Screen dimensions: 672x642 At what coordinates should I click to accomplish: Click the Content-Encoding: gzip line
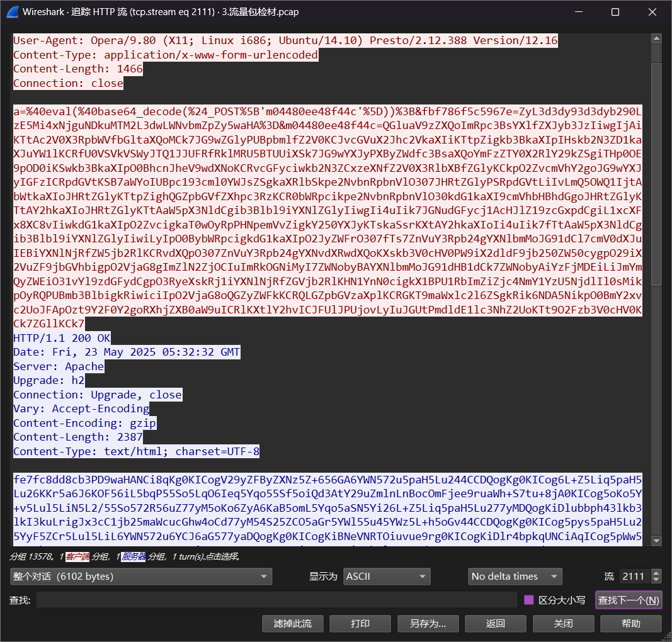coord(84,423)
